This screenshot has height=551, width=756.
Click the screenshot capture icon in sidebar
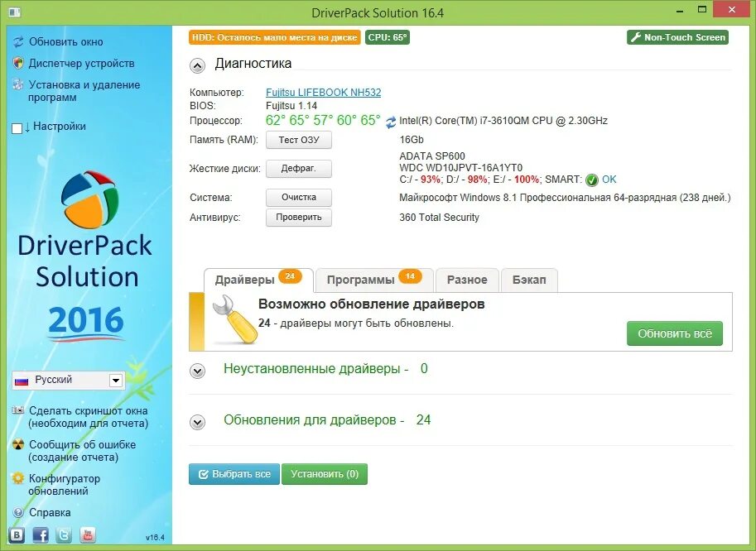18,410
